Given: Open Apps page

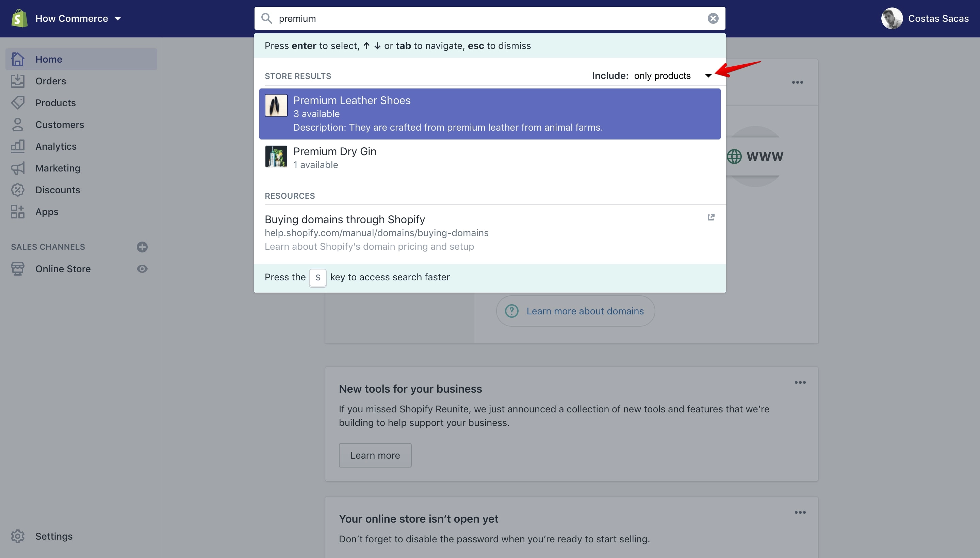Looking at the screenshot, I should (81, 212).
